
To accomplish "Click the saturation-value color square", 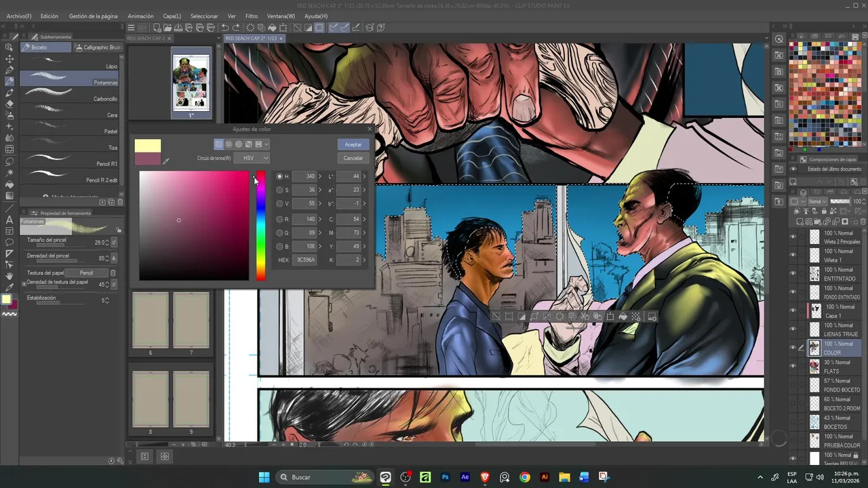I will (x=194, y=226).
